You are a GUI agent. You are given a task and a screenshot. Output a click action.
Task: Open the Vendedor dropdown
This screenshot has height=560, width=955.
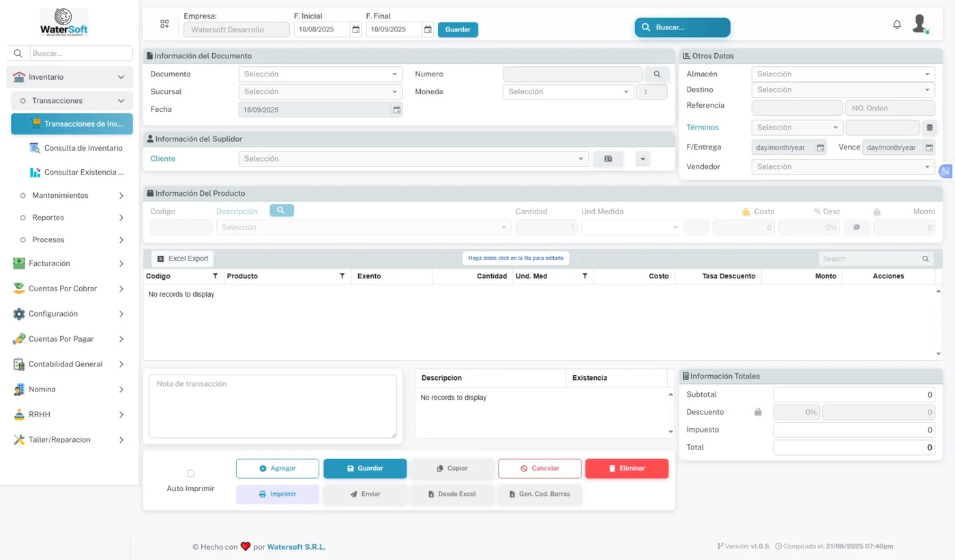(843, 167)
